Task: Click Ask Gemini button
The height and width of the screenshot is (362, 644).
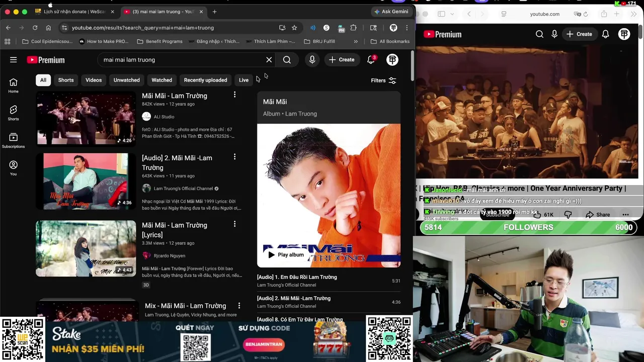Action: click(x=391, y=12)
